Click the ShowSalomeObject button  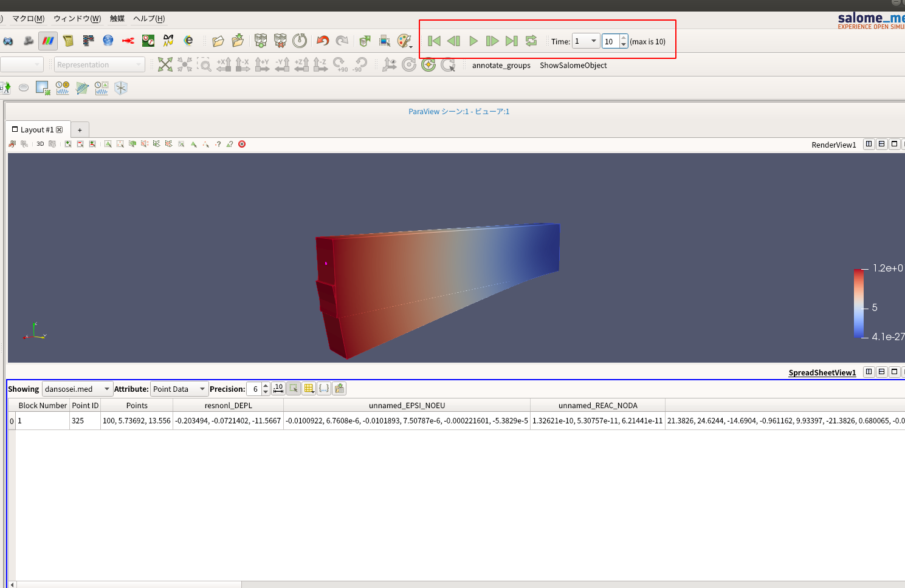(573, 65)
